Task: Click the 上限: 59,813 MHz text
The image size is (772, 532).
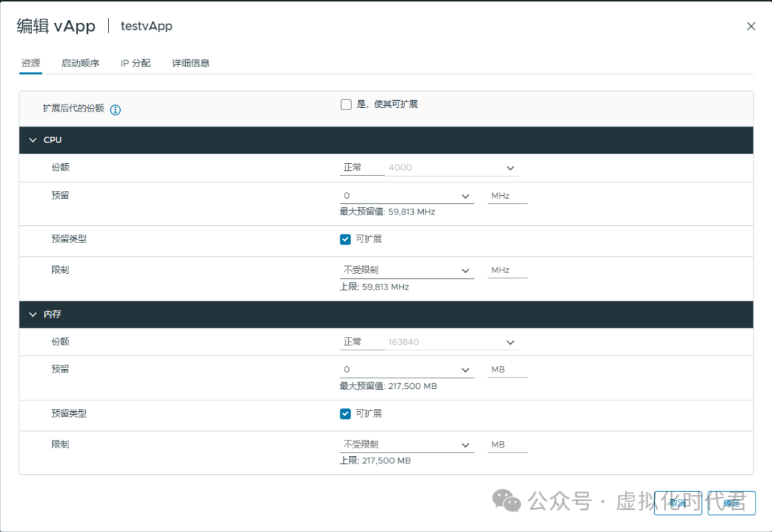Action: point(374,287)
